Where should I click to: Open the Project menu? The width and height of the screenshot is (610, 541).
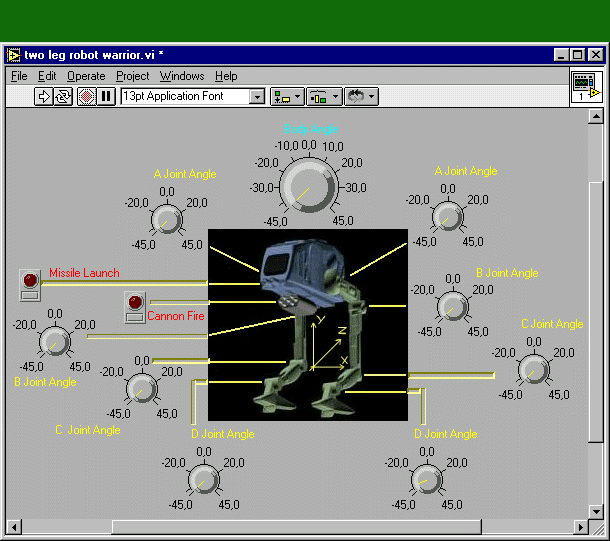(133, 76)
